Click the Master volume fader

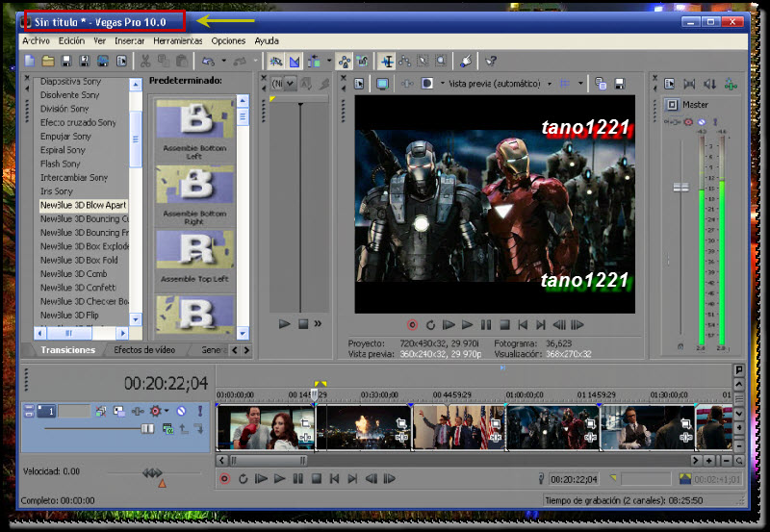tap(680, 187)
